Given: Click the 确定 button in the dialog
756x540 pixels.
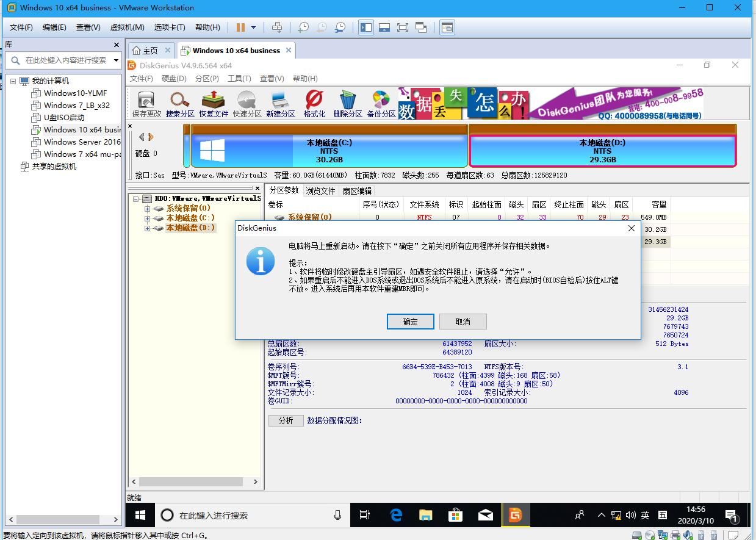Looking at the screenshot, I should pyautogui.click(x=410, y=322).
